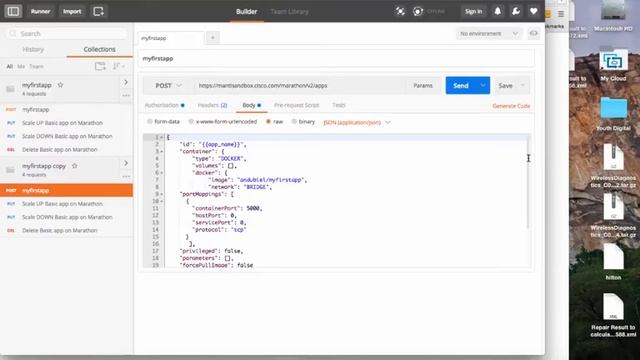
Task: Focus the sidebar Search field
Action: [x=67, y=33]
